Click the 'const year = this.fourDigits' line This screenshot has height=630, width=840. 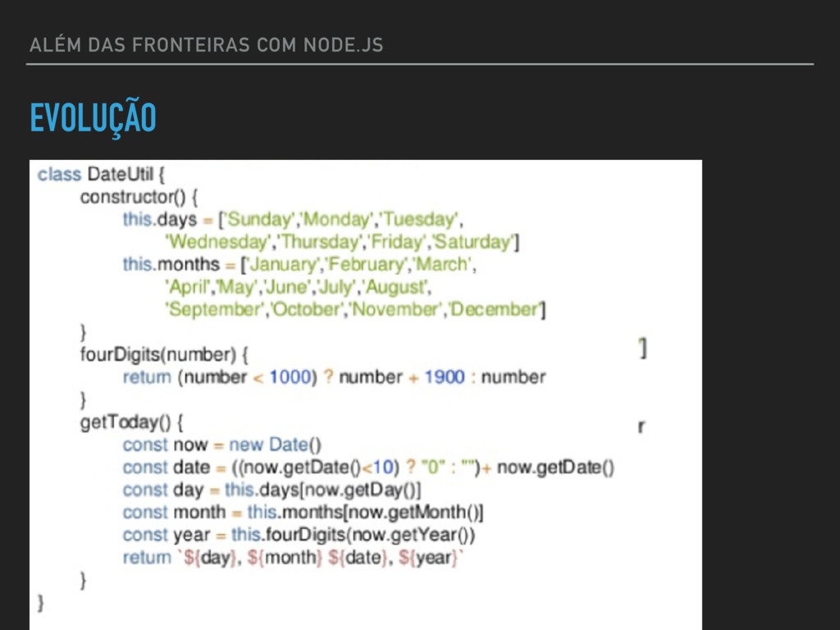tap(299, 535)
